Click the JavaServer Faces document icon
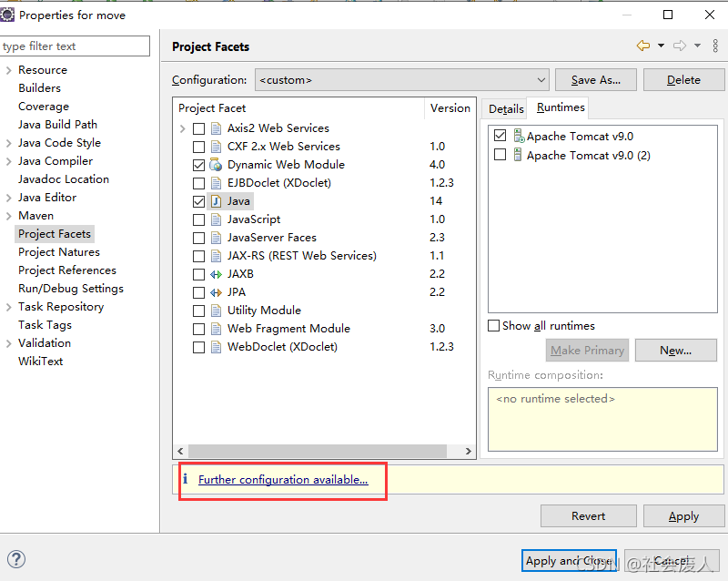This screenshot has width=728, height=581. [x=216, y=238]
